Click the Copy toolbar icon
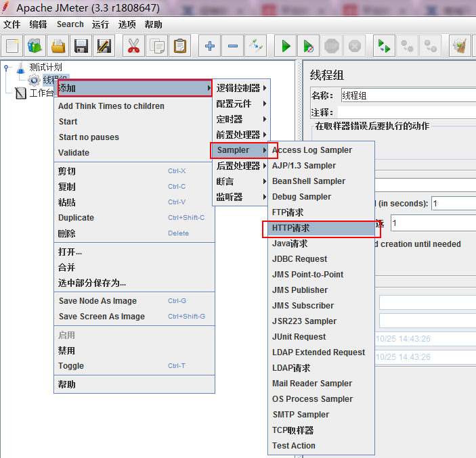 click(156, 46)
